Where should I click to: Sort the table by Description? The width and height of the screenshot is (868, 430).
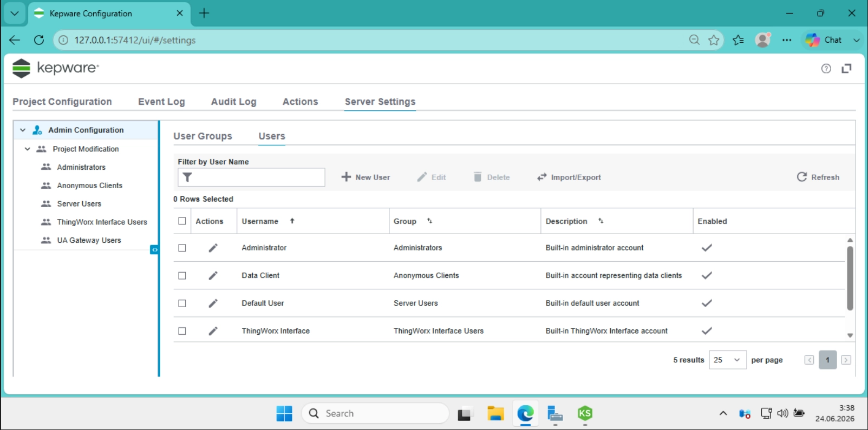click(x=601, y=221)
